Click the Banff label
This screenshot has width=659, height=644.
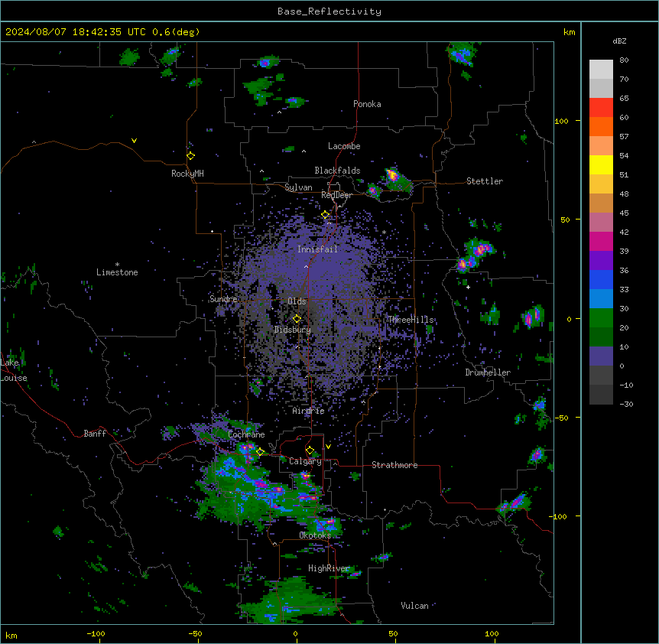pyautogui.click(x=95, y=434)
